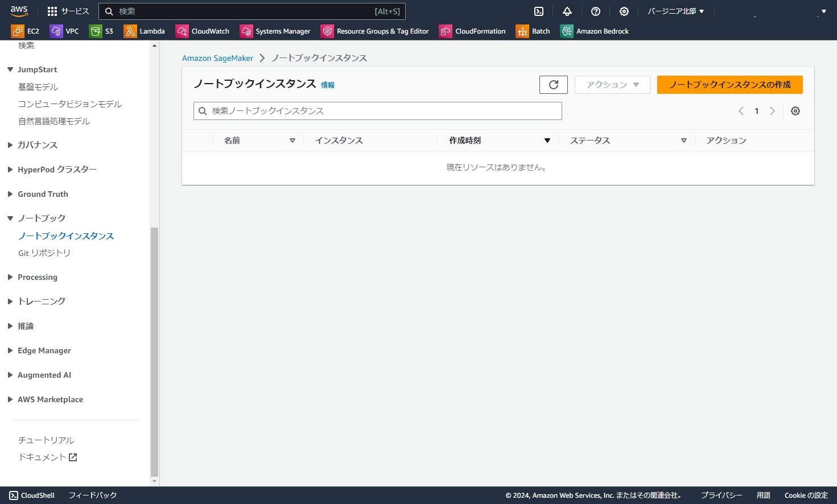Open CloudWatch from the shortcut bar
Image resolution: width=837 pixels, height=504 pixels.
(x=203, y=31)
